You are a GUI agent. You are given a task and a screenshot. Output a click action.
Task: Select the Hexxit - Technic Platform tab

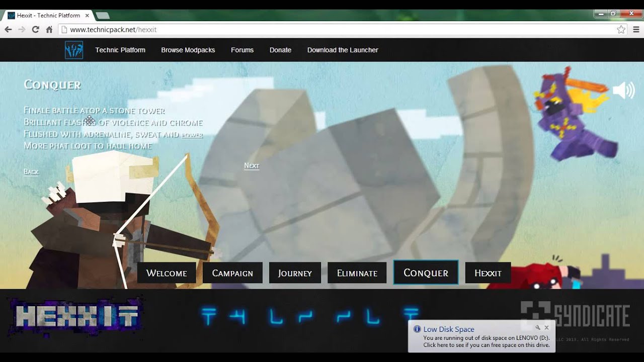(48, 16)
